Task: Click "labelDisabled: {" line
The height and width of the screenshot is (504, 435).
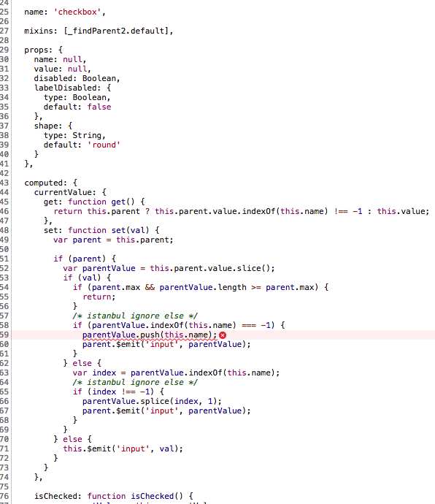Action: point(72,88)
